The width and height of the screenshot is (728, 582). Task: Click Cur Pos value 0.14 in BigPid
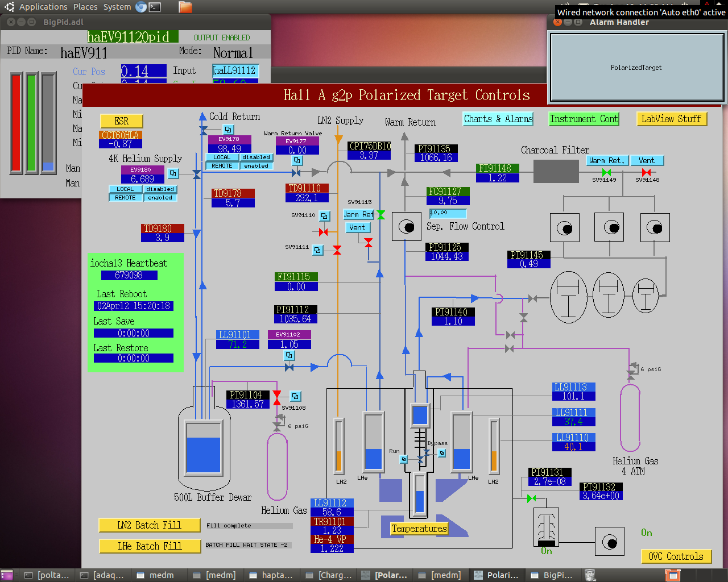143,71
